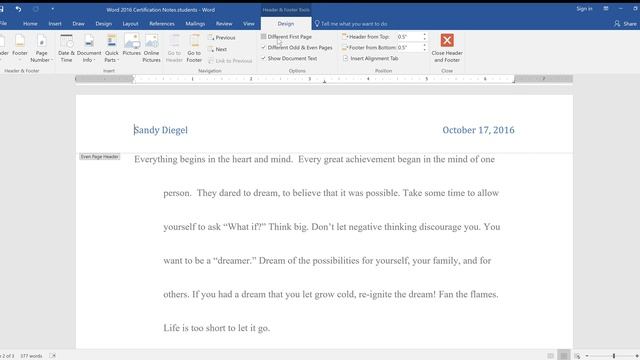This screenshot has height=360, width=640.
Task: Click the Footer from Bottom value field
Action: coord(409,47)
